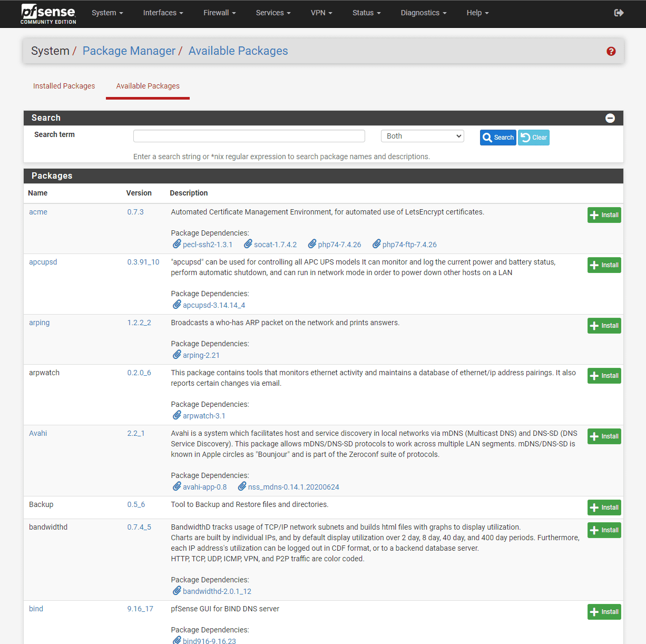Click Backup version 0.5_6 link
This screenshot has width=646, height=644.
136,504
